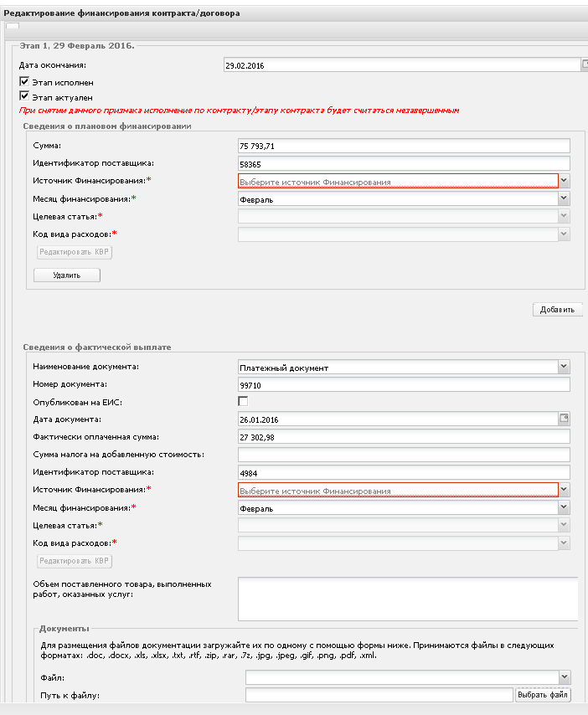Viewport: 588px width, 715px height.
Task: Focus the Фактически оплаченная сумма field
Action: [404, 437]
